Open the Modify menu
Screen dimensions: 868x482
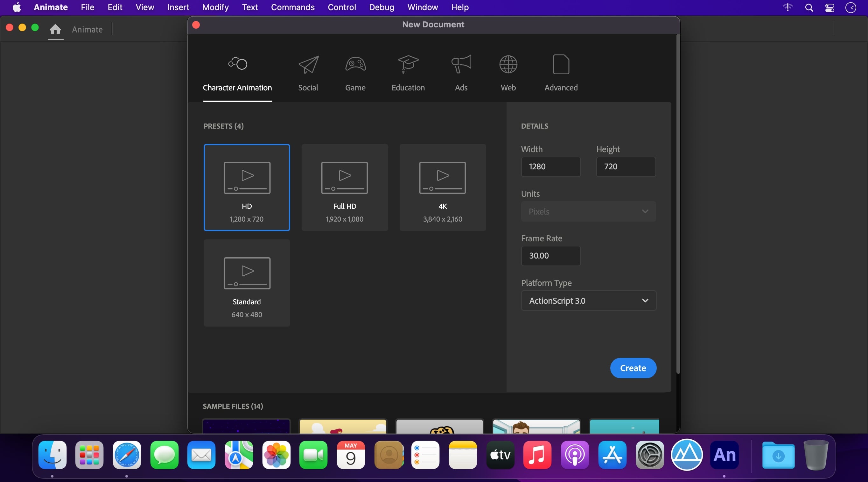click(215, 7)
